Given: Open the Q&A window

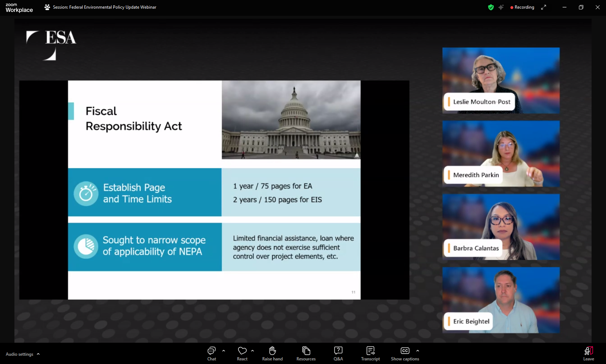Looking at the screenshot, I should (x=338, y=353).
